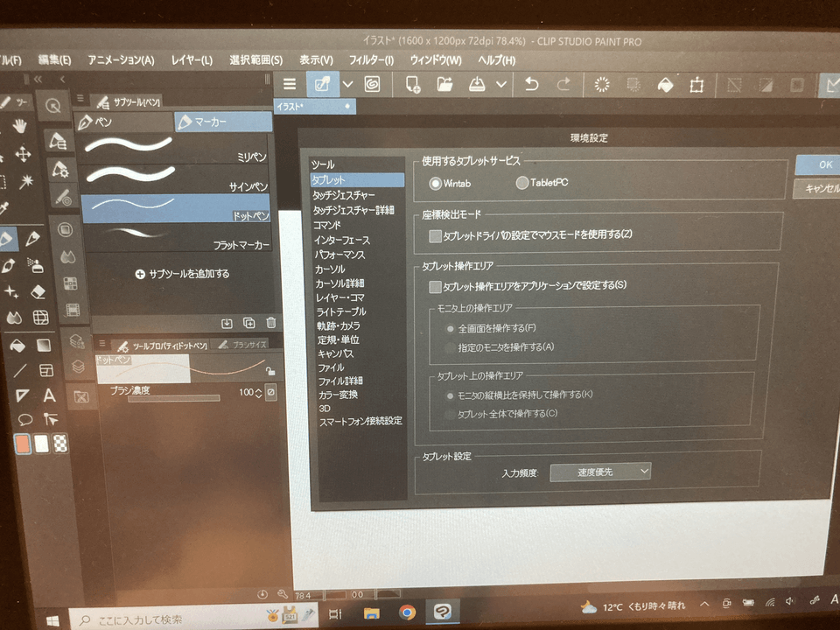The width and height of the screenshot is (840, 630).
Task: Click キャンセル in the preferences dialog
Action: click(x=817, y=188)
